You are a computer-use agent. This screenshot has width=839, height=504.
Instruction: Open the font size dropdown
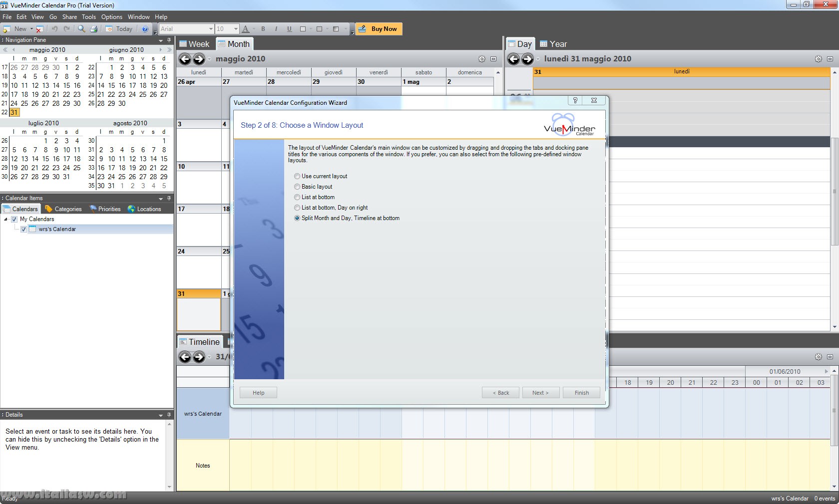pos(236,29)
